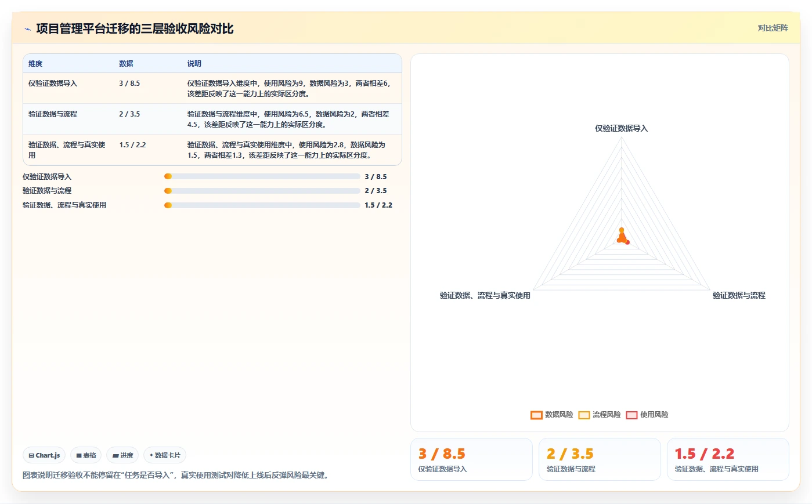Viewport: 812px width, 504px height.
Task: Click the 对比矩阵 label at top right
Action: [x=773, y=28]
